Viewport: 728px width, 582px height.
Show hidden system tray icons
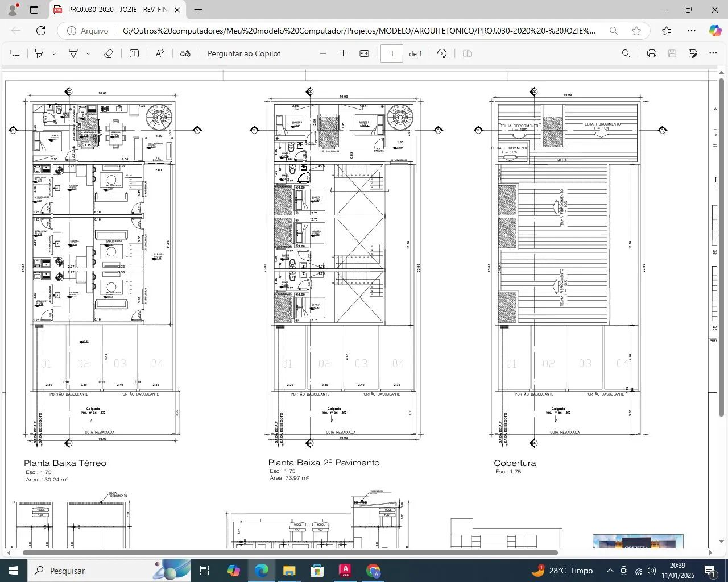pos(610,571)
